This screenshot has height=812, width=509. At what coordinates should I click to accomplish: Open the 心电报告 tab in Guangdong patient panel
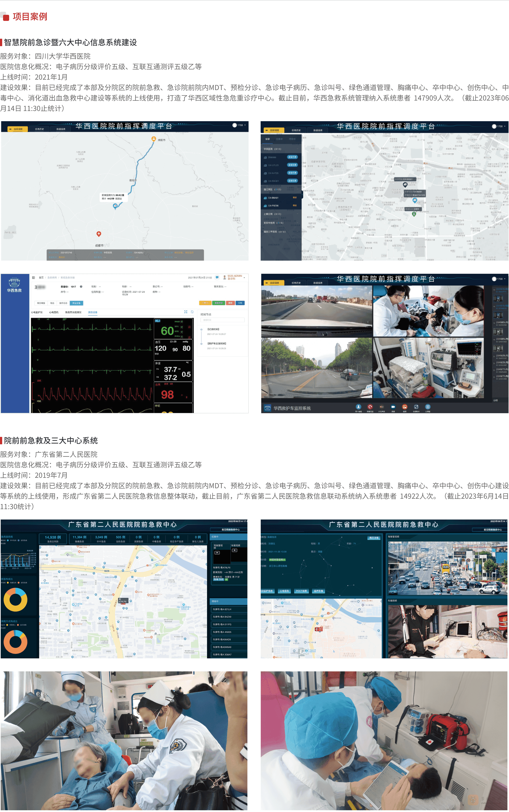pos(284,591)
